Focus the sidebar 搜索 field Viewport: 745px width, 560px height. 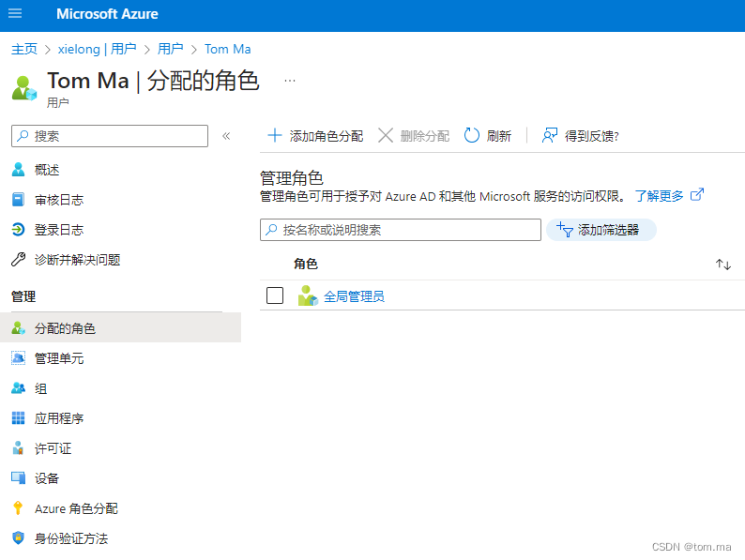click(x=110, y=136)
